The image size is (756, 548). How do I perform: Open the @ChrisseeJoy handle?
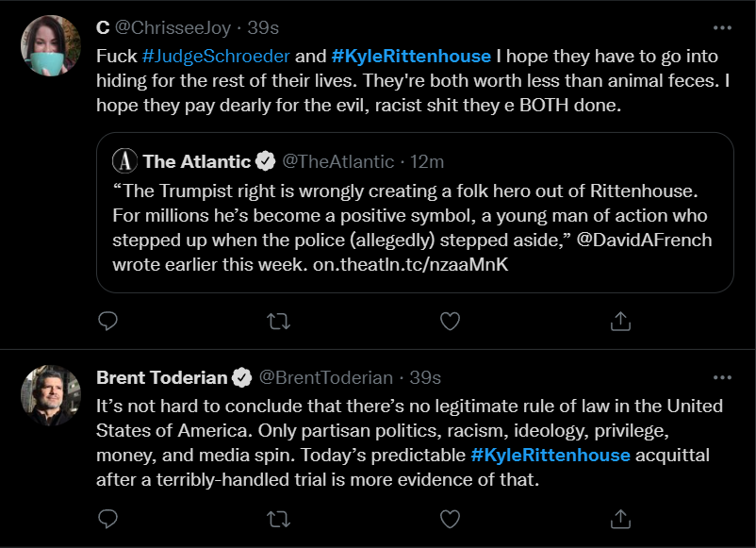(173, 29)
